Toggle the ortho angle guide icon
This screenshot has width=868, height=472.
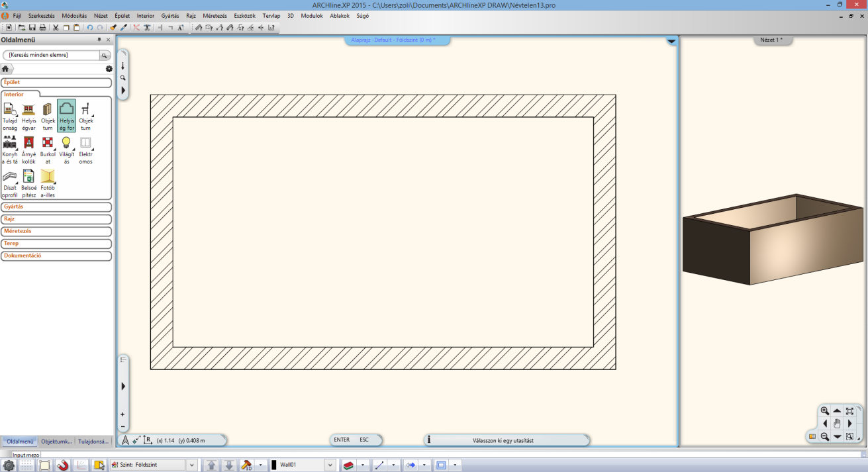(80, 465)
